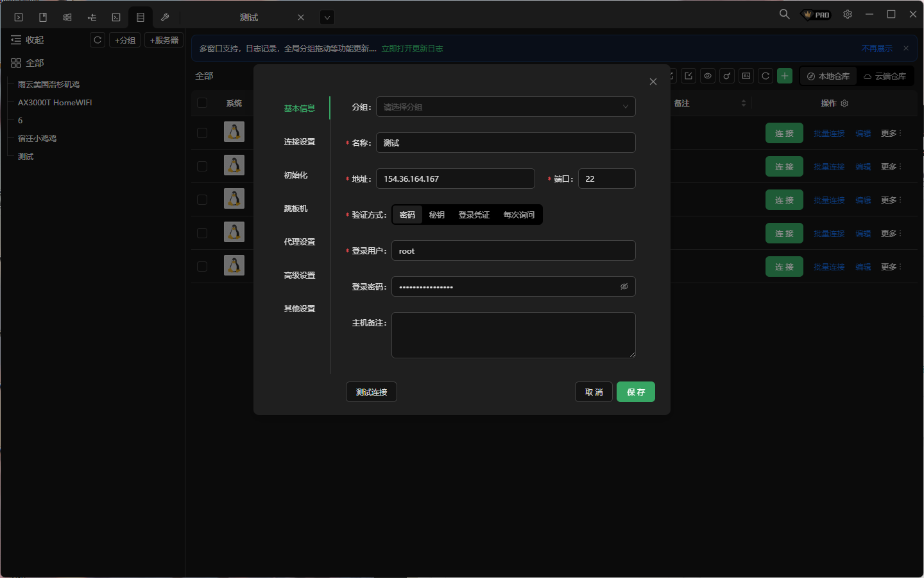Click refresh icon beside +分组 button
This screenshot has height=578, width=924.
(x=98, y=40)
